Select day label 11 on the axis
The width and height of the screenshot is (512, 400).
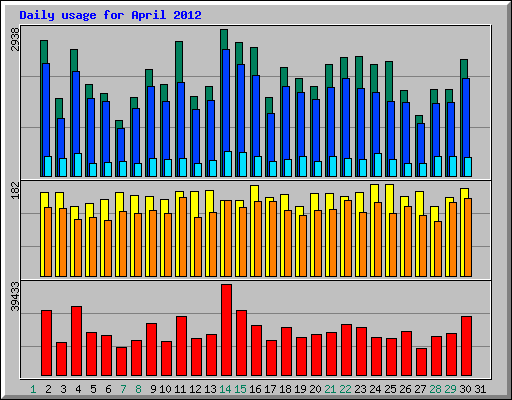[180, 389]
